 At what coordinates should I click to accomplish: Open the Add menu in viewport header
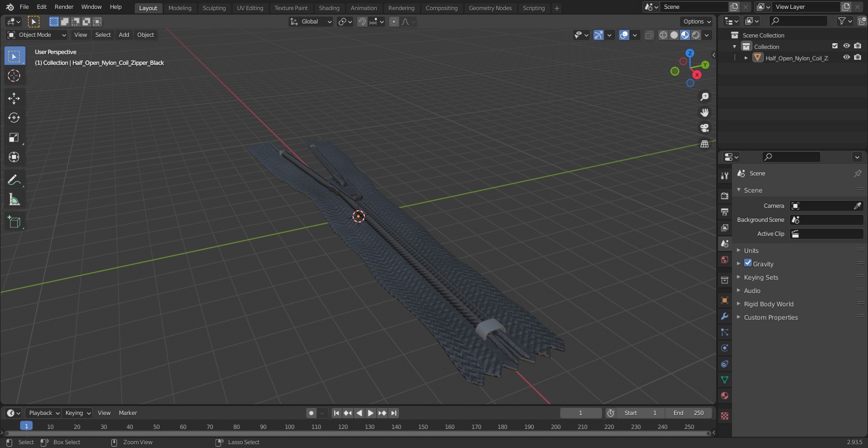(x=124, y=35)
